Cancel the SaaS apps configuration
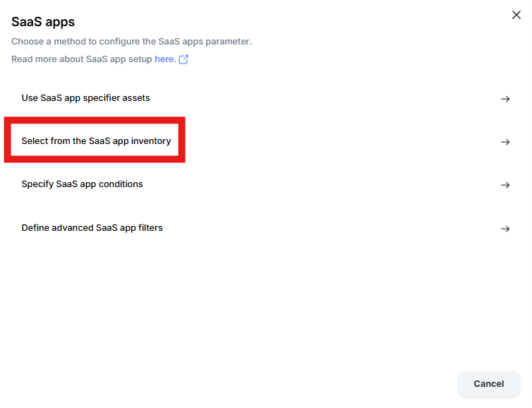 [488, 383]
